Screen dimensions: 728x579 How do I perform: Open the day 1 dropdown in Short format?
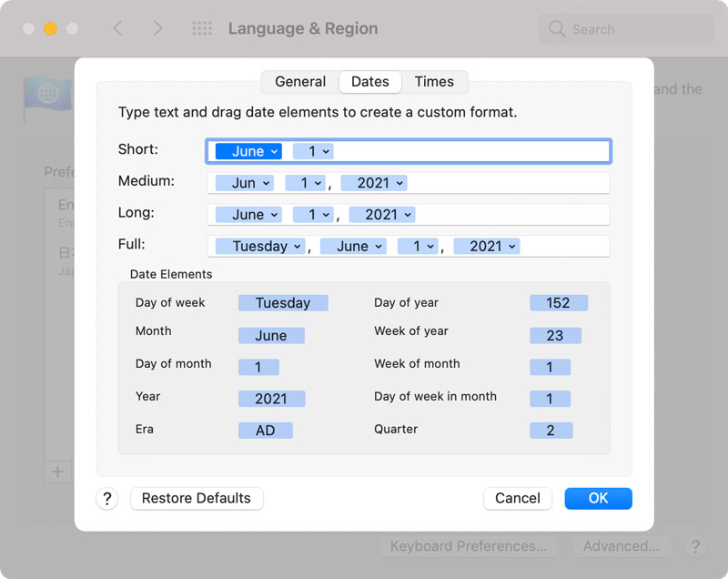coord(313,151)
